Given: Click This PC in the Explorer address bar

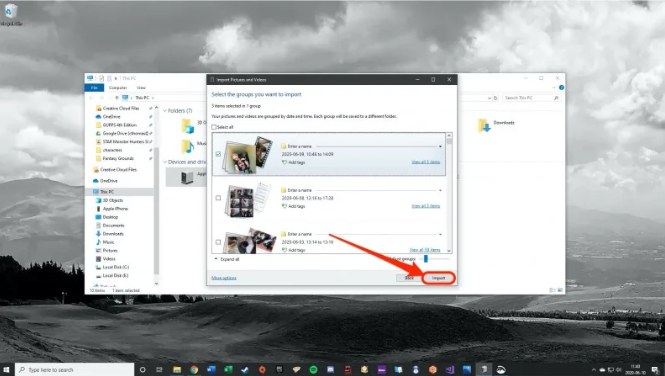Looking at the screenshot, I should [142, 98].
